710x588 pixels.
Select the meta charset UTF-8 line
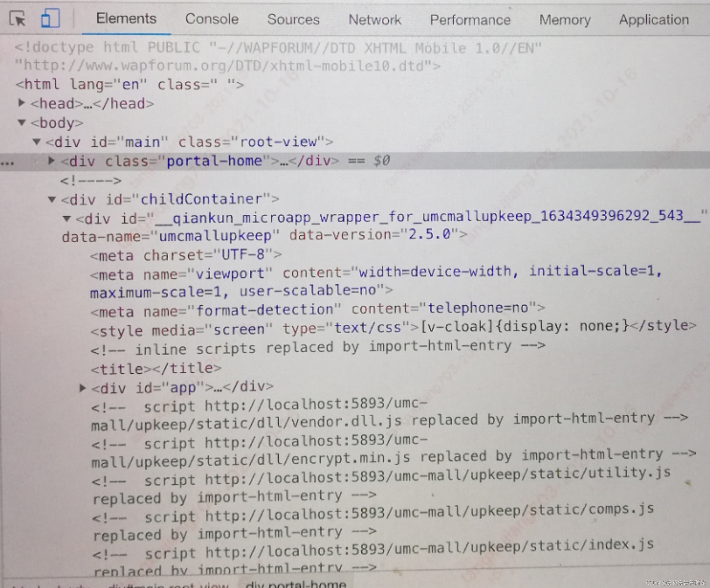tap(186, 255)
